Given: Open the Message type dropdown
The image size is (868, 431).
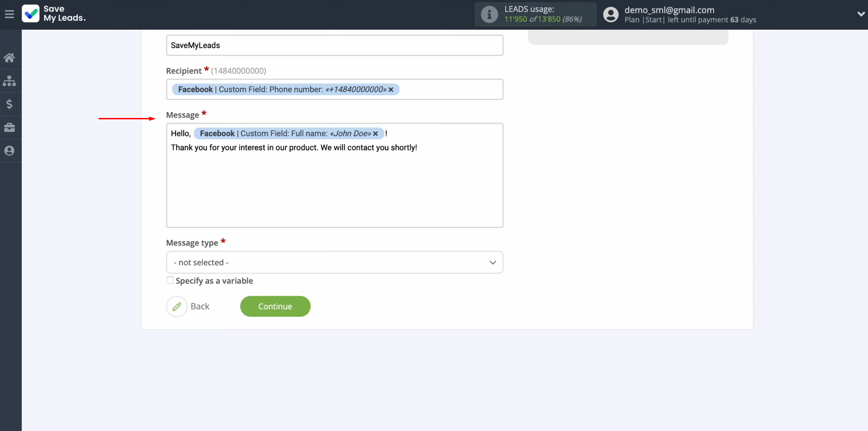Looking at the screenshot, I should pos(335,263).
